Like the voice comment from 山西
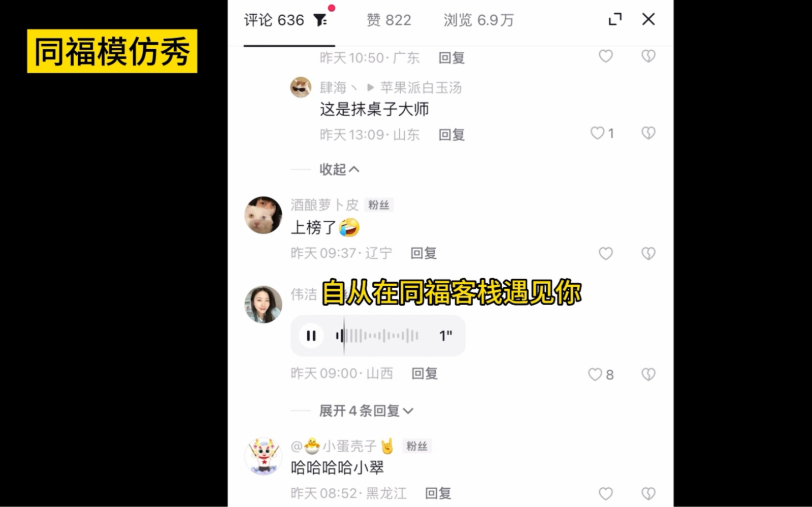Viewport: 812px width, 507px height. [595, 375]
